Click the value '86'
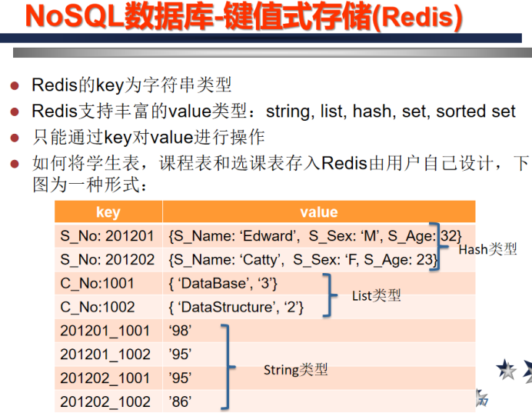This screenshot has height=413, width=532. [180, 401]
